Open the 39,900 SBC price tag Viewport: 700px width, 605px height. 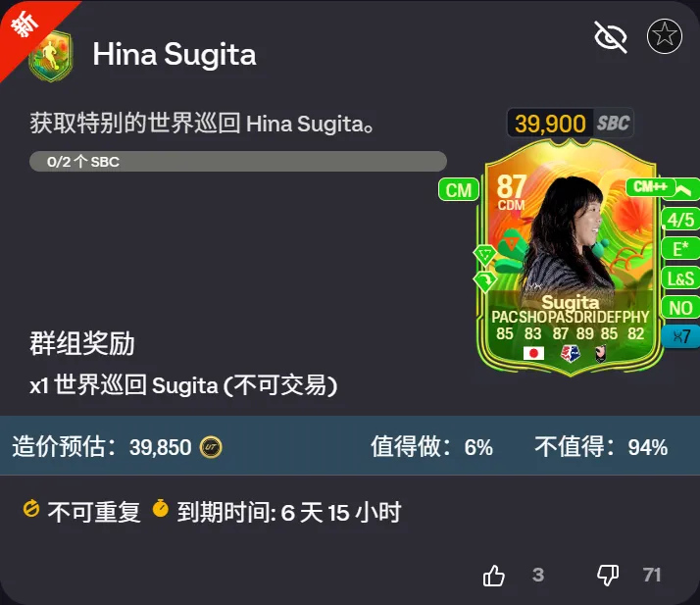coord(570,123)
